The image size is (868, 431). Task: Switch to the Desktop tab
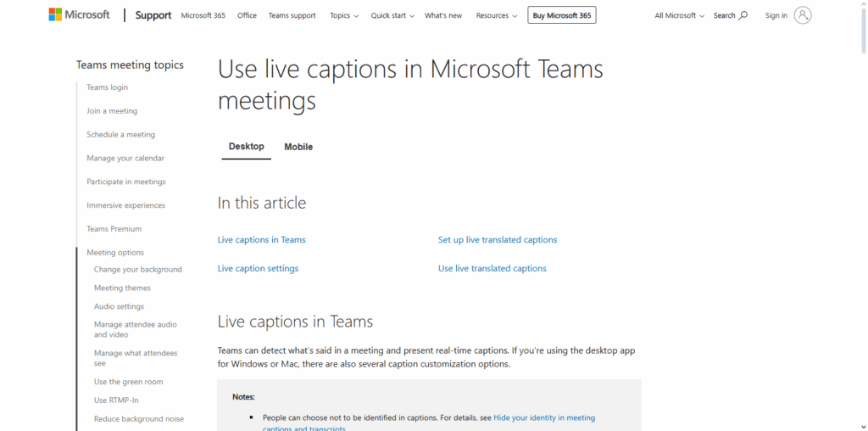coord(247,147)
